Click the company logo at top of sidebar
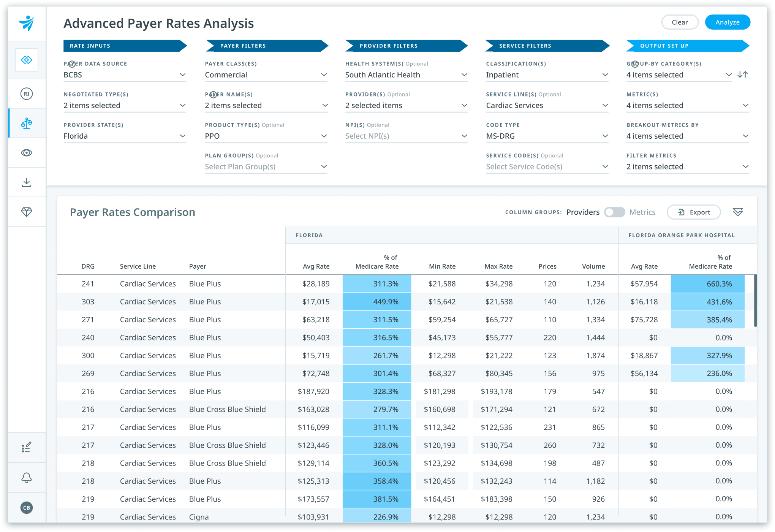The image size is (775, 532). click(27, 23)
